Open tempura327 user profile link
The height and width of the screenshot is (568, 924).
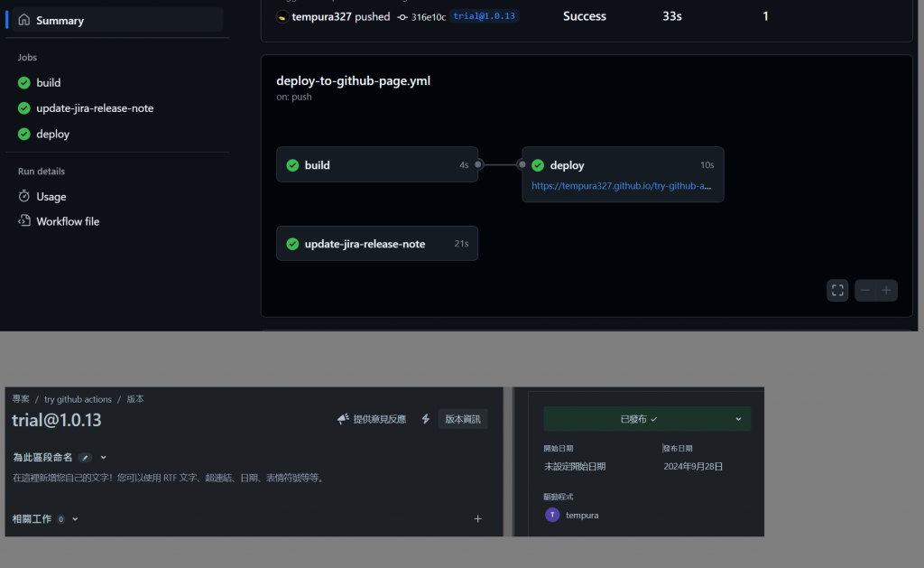point(322,16)
